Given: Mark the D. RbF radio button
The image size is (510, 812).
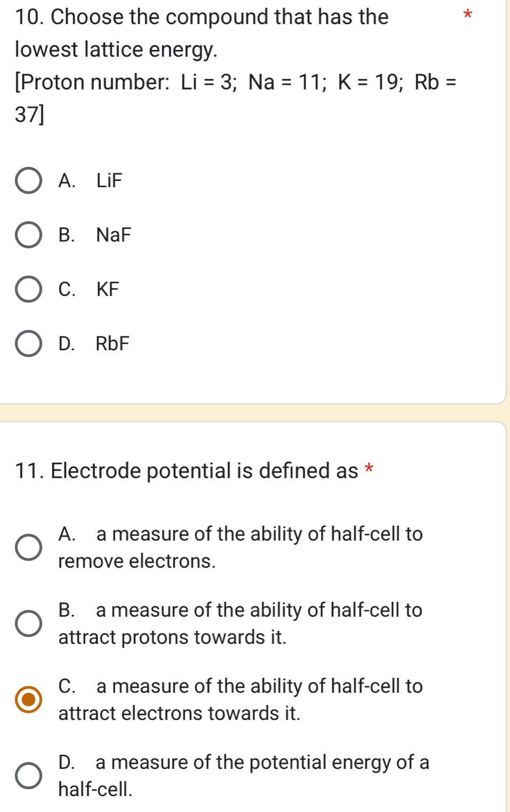Looking at the screenshot, I should (x=28, y=343).
